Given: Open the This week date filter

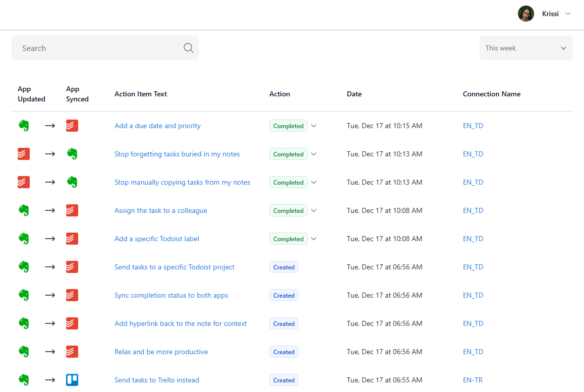Looking at the screenshot, I should [525, 48].
